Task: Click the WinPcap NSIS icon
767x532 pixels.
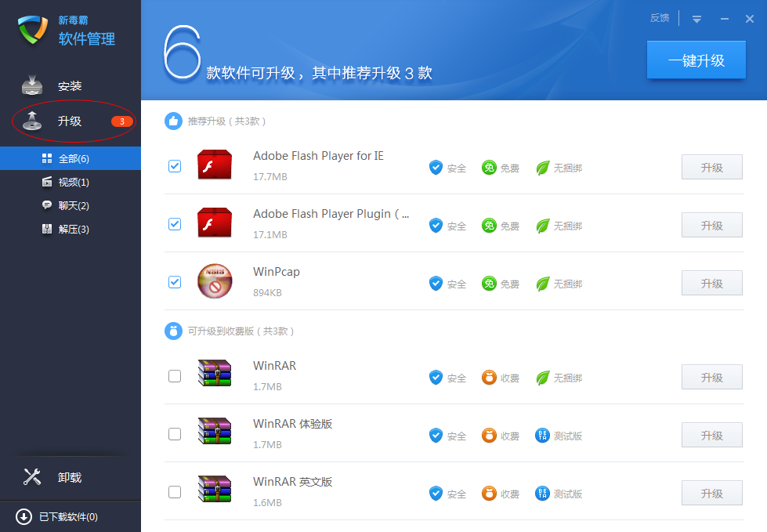Action: point(214,281)
